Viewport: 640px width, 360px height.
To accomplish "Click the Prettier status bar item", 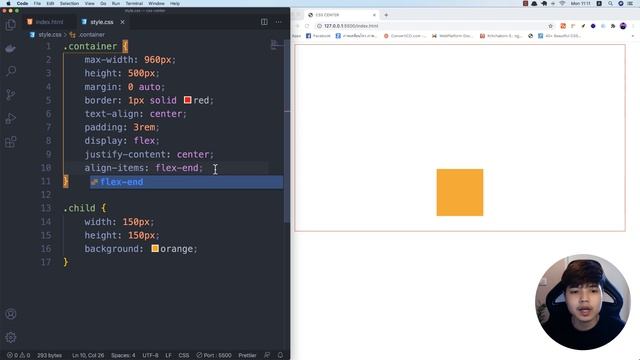I will coord(247,355).
